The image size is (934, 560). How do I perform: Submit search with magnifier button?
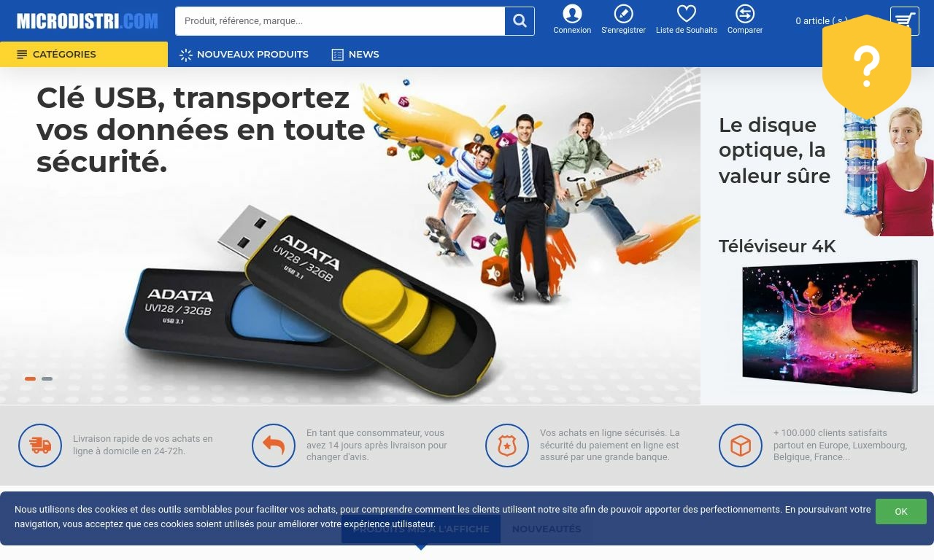click(x=520, y=21)
